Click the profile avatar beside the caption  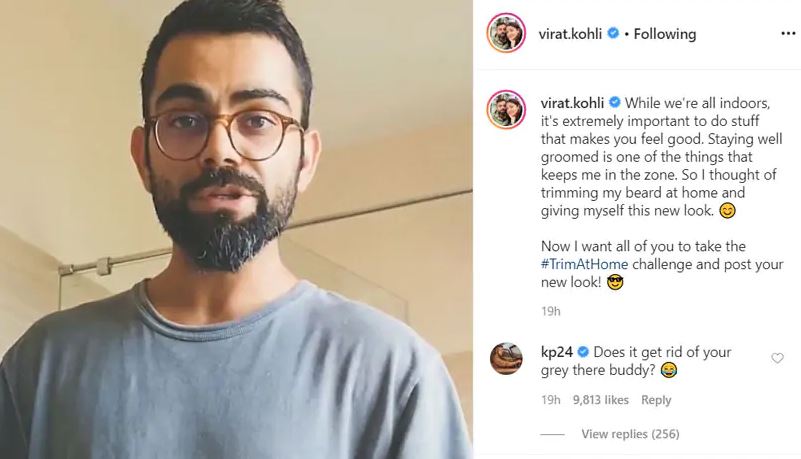pyautogui.click(x=507, y=109)
